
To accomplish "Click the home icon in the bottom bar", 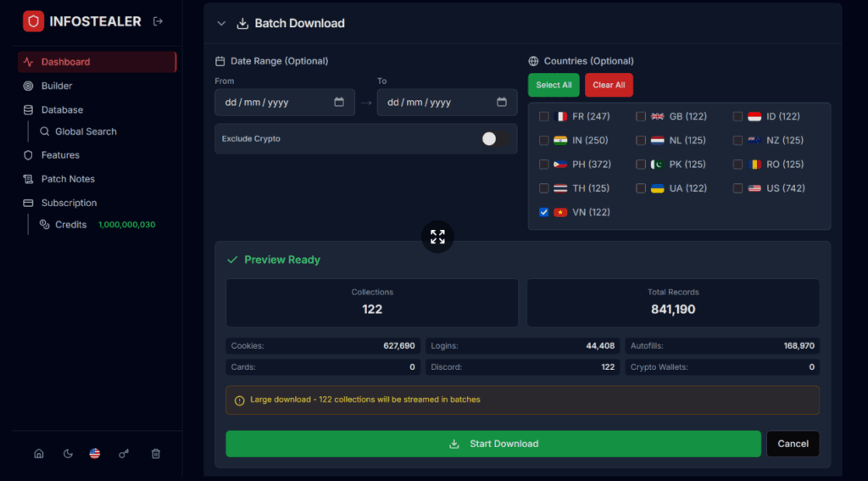I will pyautogui.click(x=39, y=454).
